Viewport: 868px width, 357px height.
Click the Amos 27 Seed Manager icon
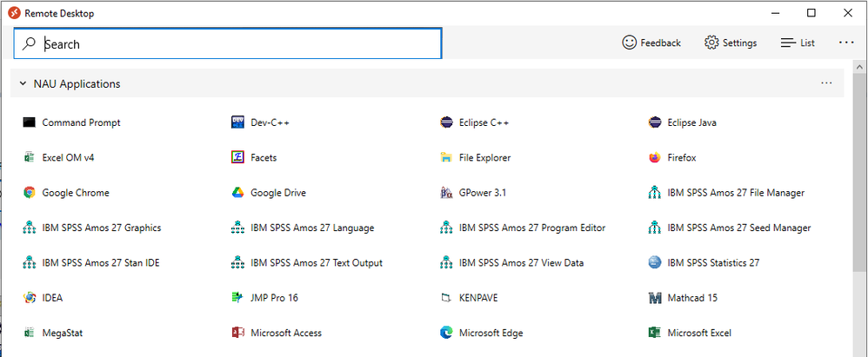pos(655,228)
